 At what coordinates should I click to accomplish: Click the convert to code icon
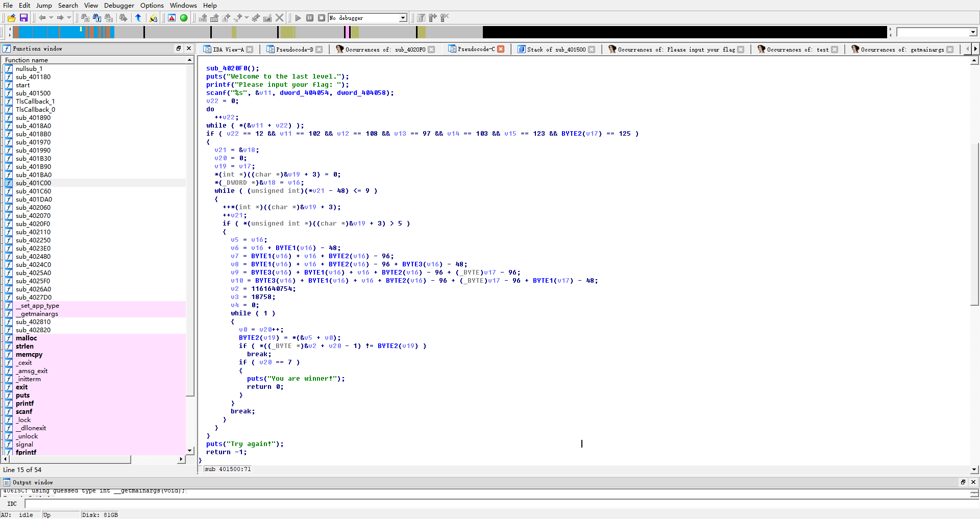203,18
